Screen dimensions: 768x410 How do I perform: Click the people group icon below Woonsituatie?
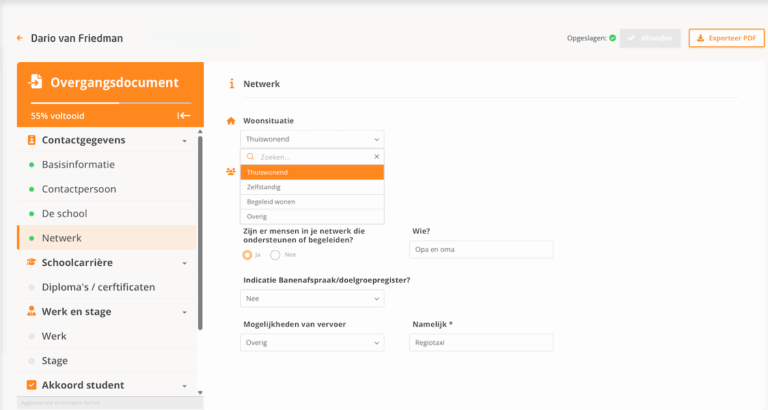pyautogui.click(x=231, y=171)
